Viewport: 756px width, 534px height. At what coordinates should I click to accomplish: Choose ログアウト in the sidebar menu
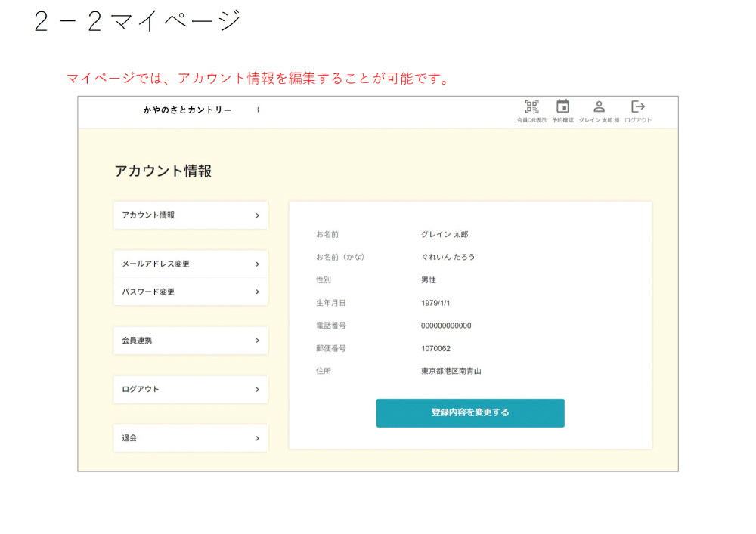pyautogui.click(x=141, y=390)
